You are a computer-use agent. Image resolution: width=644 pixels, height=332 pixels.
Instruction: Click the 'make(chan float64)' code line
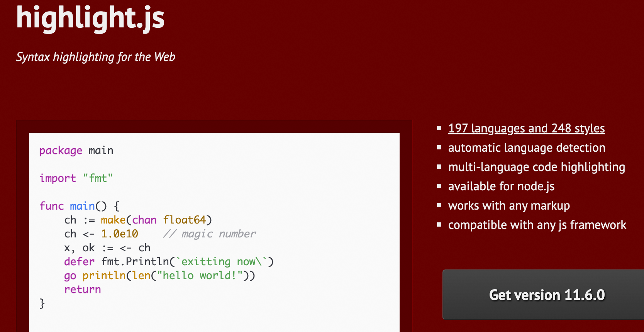pos(138,220)
